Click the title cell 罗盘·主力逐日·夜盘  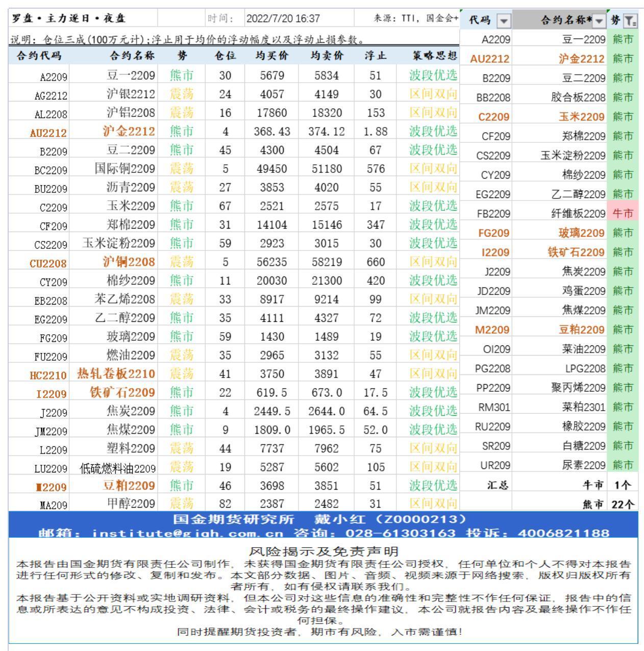point(68,19)
